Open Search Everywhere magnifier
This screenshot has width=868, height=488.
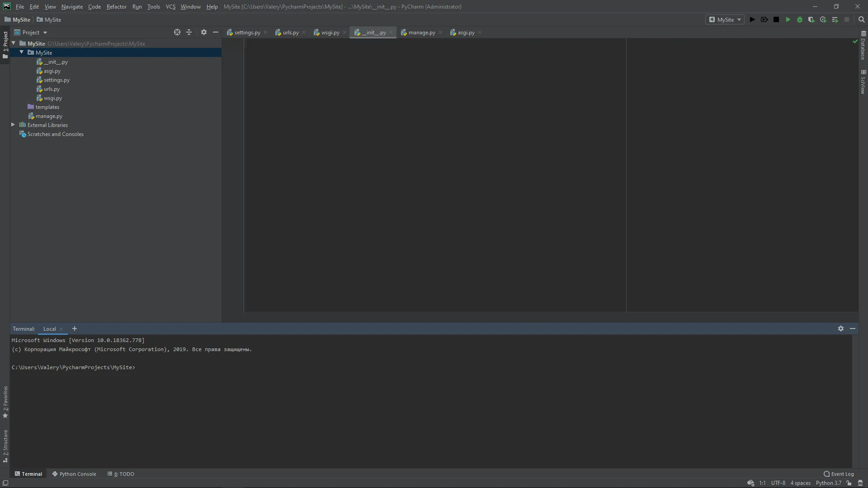(x=861, y=19)
